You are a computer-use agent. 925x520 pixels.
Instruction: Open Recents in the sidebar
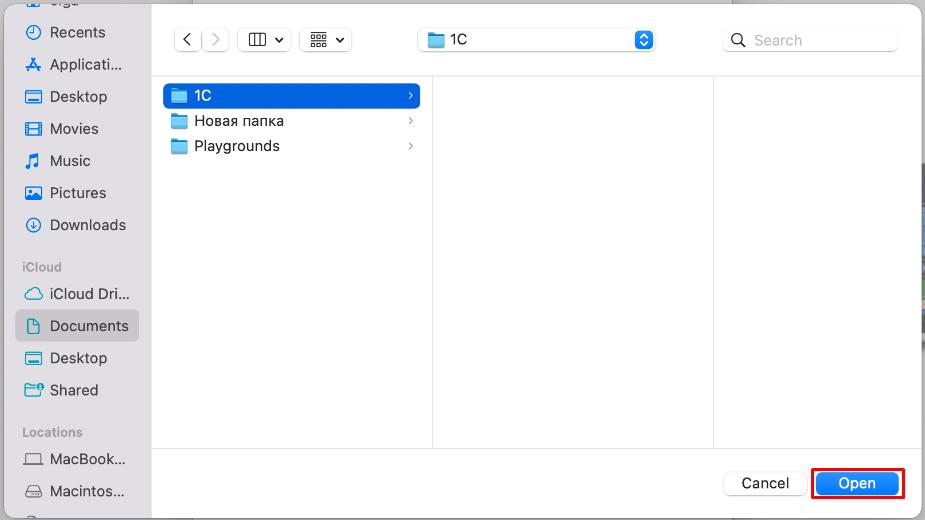(77, 32)
